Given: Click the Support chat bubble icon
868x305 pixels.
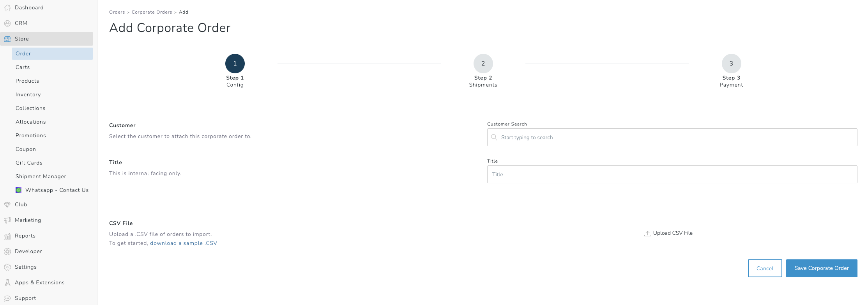Looking at the screenshot, I should click(7, 298).
